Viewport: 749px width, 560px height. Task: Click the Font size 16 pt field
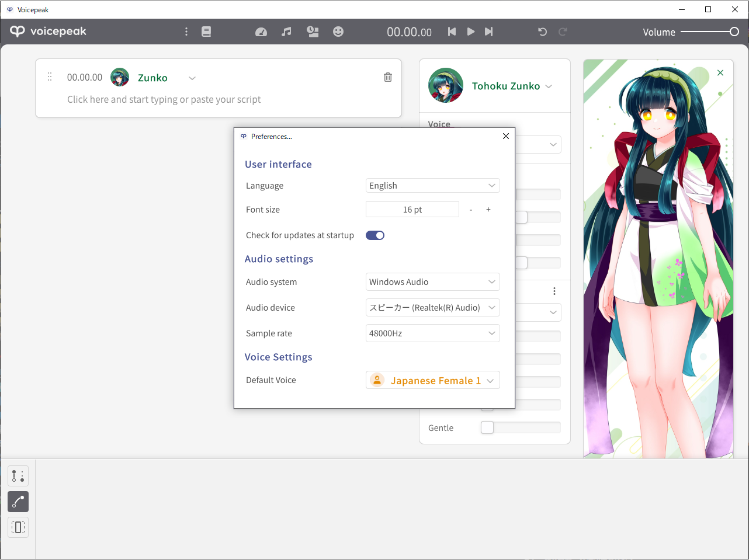tap(412, 210)
